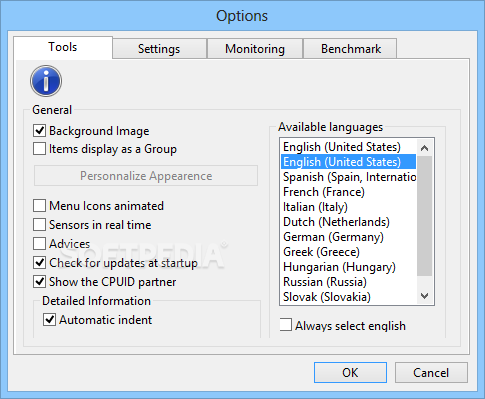Switch to the Settings tab
Image resolution: width=485 pixels, height=399 pixels.
click(x=159, y=49)
